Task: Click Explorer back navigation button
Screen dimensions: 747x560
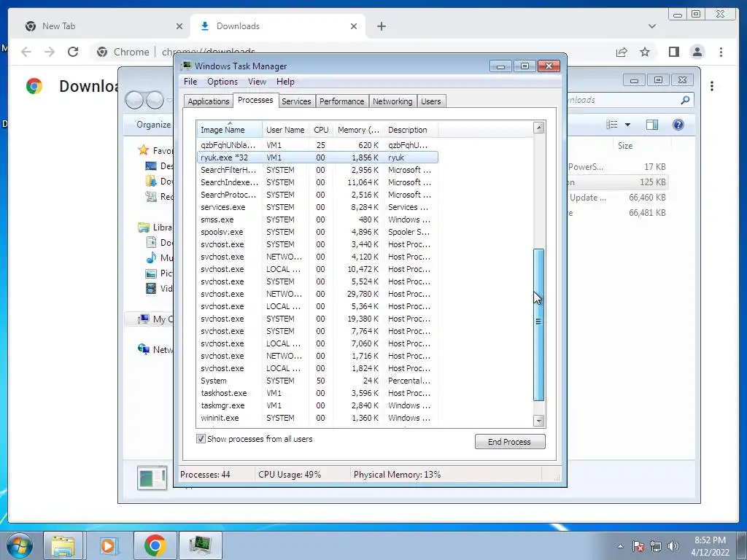Action: 134,100
